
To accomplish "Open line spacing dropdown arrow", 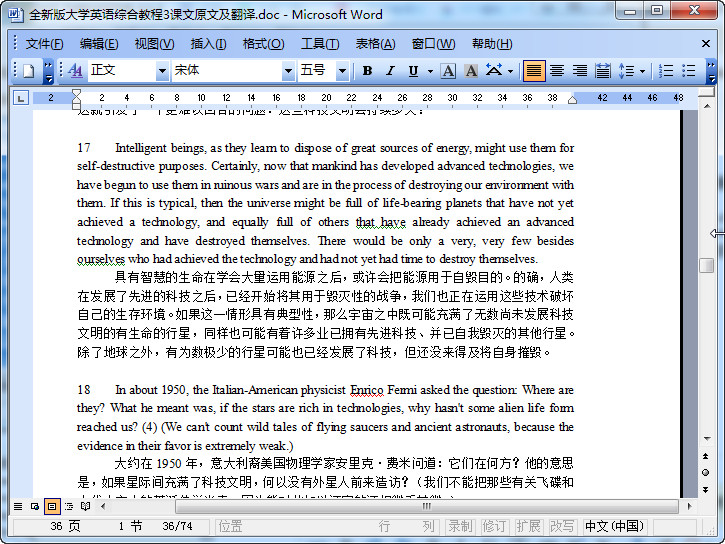I will [x=642, y=71].
